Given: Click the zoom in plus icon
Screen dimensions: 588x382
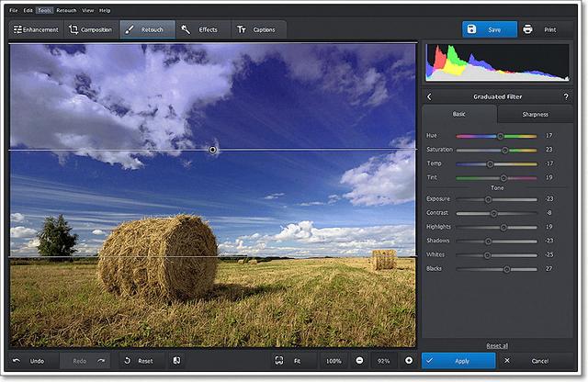Looking at the screenshot, I should pos(409,361).
